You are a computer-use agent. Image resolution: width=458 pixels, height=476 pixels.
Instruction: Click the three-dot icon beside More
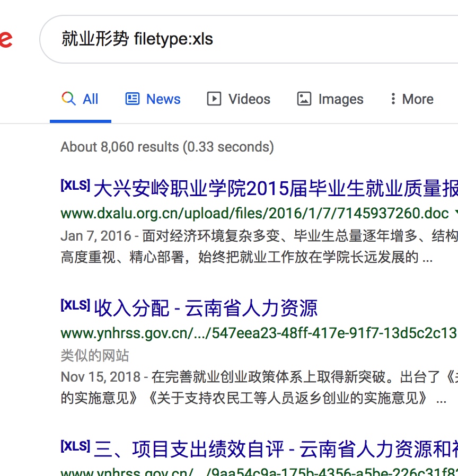pyautogui.click(x=393, y=99)
